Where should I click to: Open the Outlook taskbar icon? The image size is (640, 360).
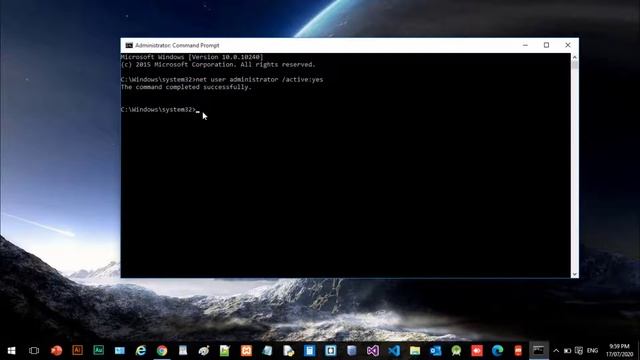click(x=436, y=351)
